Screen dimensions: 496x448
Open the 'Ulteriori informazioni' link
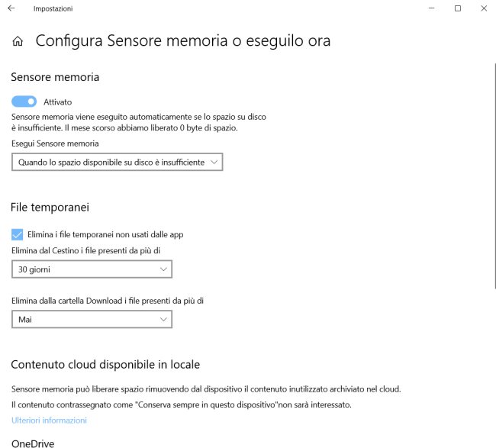tap(49, 421)
